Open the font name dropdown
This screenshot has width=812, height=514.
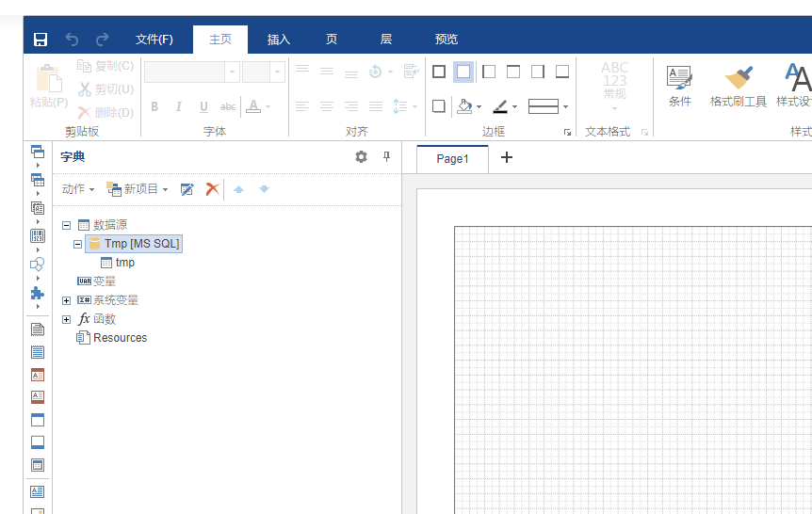pos(232,72)
